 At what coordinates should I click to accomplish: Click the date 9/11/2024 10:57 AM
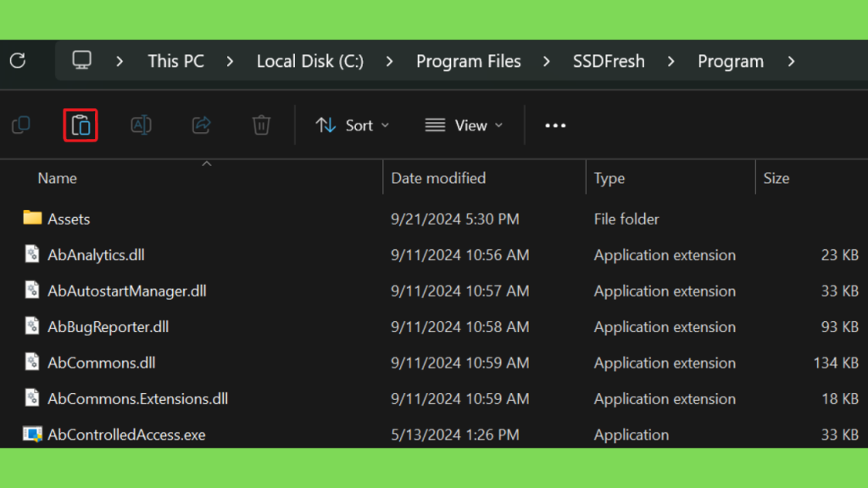pos(460,291)
